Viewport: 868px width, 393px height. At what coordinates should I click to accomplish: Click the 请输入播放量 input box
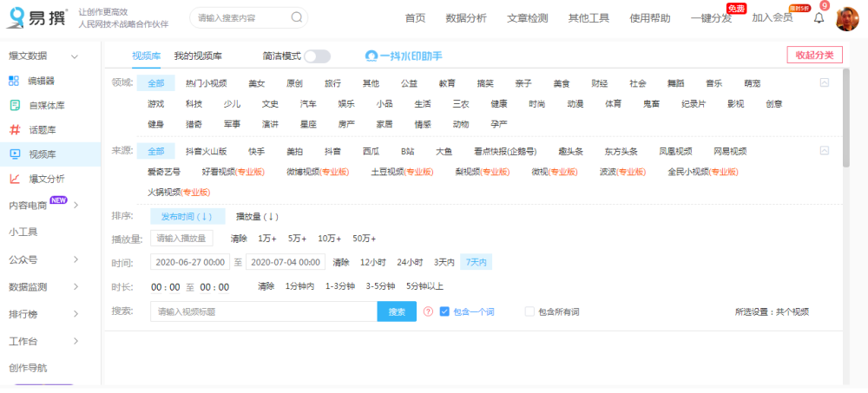tap(181, 239)
